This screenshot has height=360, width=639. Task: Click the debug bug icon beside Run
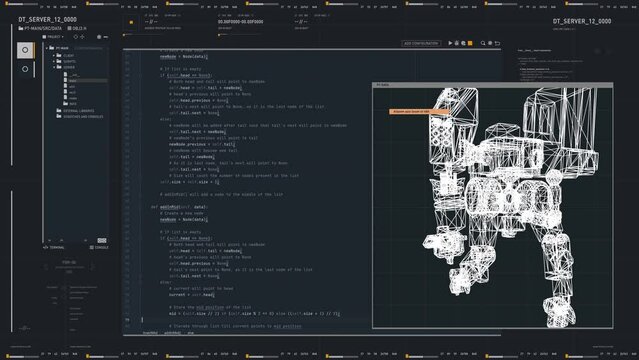coord(456,43)
